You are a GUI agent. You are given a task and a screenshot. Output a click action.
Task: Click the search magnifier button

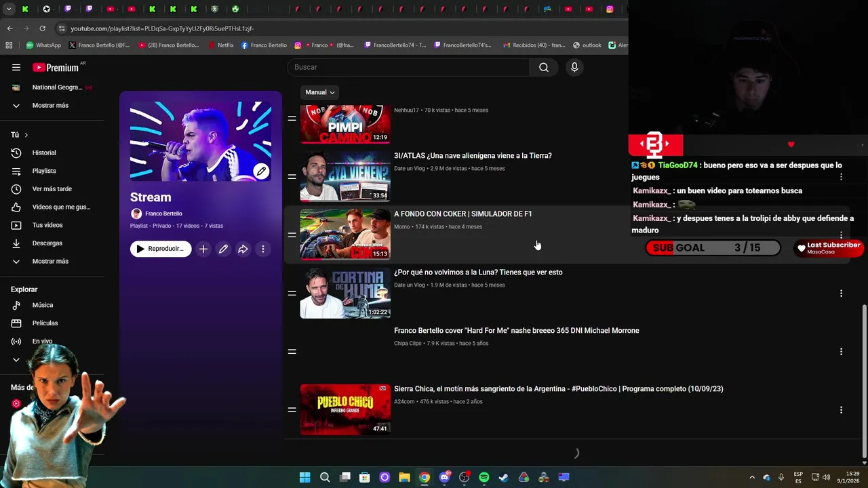pos(544,67)
